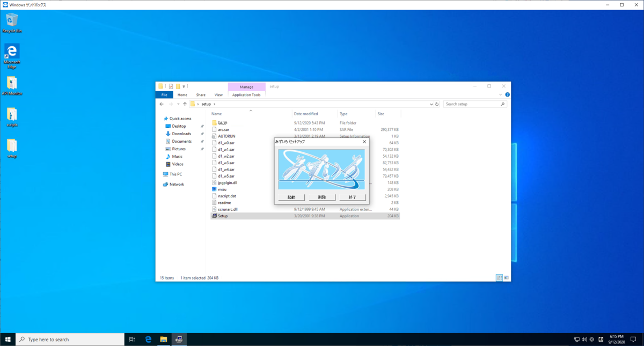The height and width of the screenshot is (346, 644).
Task: Switch to details view layout icon
Action: coord(499,278)
